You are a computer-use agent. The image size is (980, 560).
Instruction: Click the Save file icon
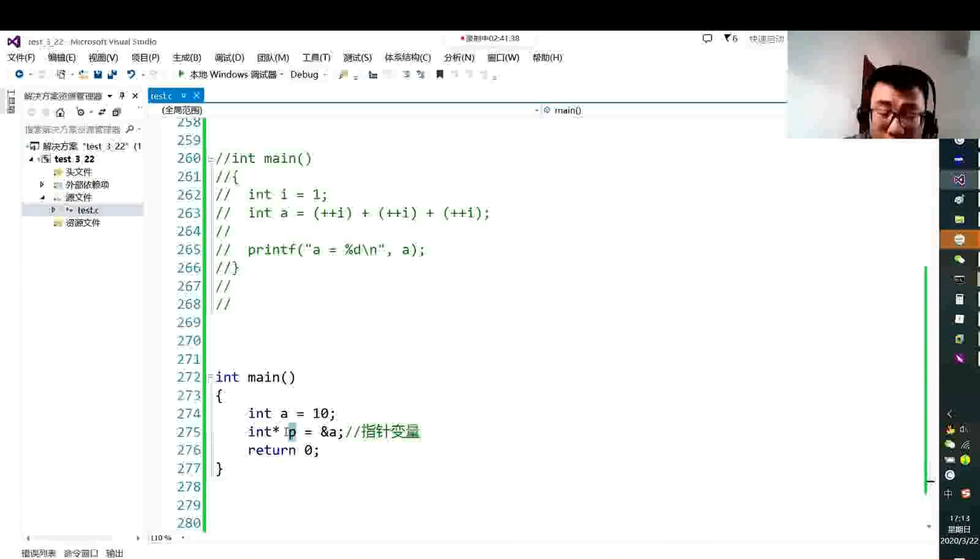point(98,74)
